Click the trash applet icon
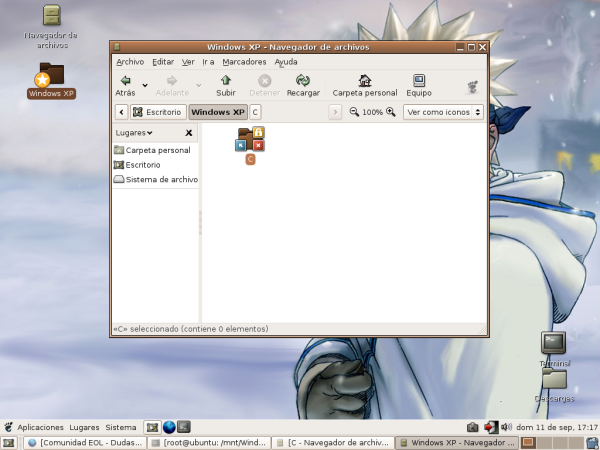Screen dimensions: 600x450 (x=593, y=443)
